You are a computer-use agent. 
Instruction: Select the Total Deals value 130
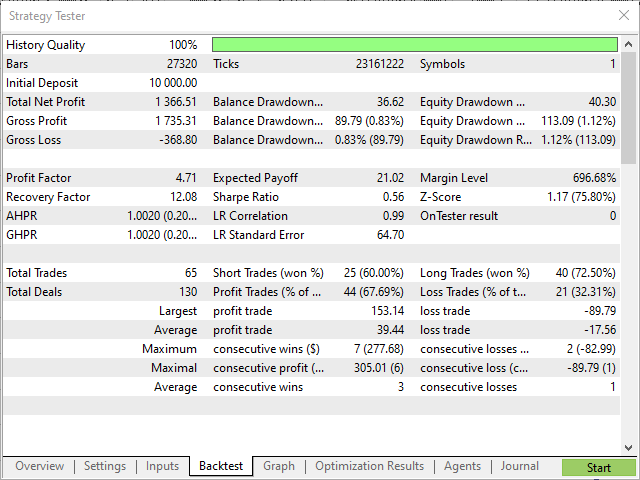(188, 292)
